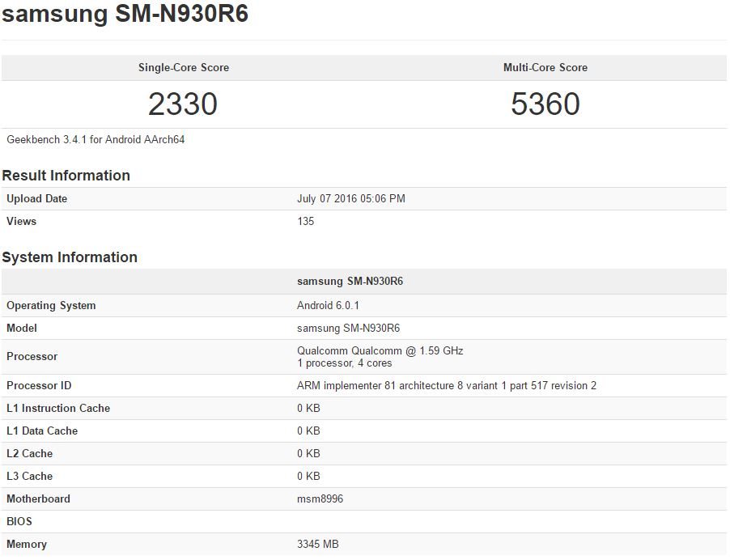Click the Geekbench 3.4.1 for Android AArch64 text

tap(95, 140)
